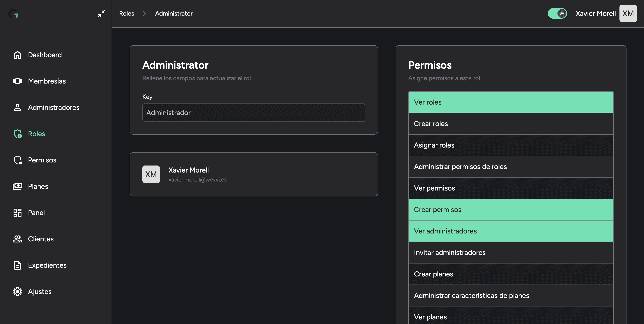Open the XM user avatar menu
Image resolution: width=644 pixels, height=324 pixels.
coord(628,14)
